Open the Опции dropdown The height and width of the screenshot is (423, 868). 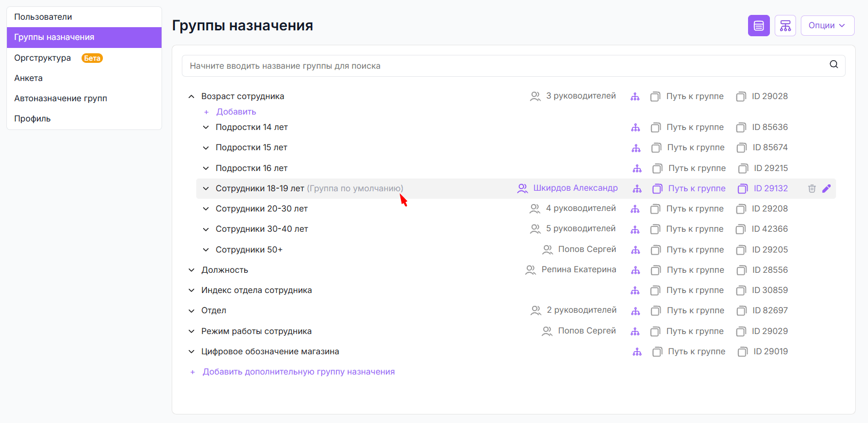[x=827, y=26]
